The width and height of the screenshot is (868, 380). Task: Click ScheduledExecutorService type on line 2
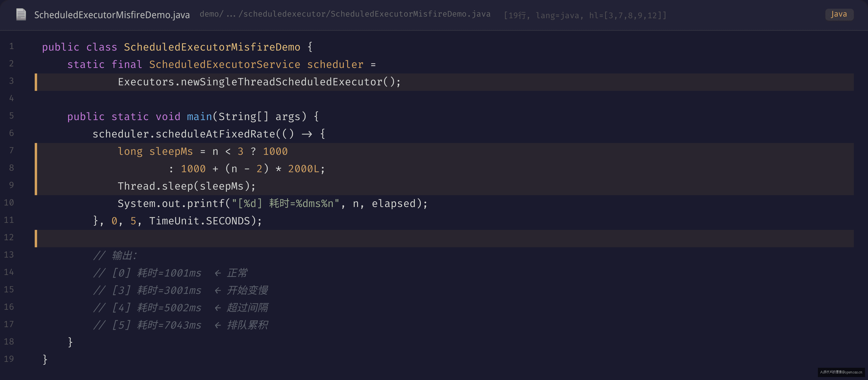coord(224,64)
